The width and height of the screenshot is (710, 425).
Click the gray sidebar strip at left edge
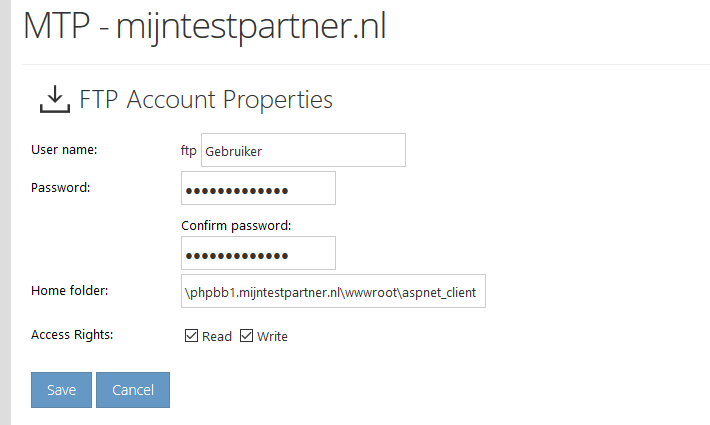[5, 212]
